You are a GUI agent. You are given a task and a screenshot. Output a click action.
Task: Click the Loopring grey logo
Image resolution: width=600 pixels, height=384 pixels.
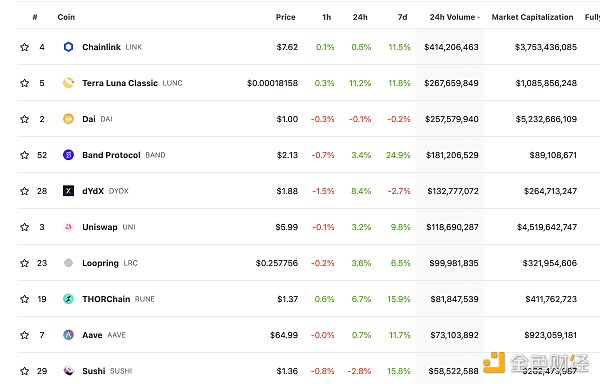point(68,263)
